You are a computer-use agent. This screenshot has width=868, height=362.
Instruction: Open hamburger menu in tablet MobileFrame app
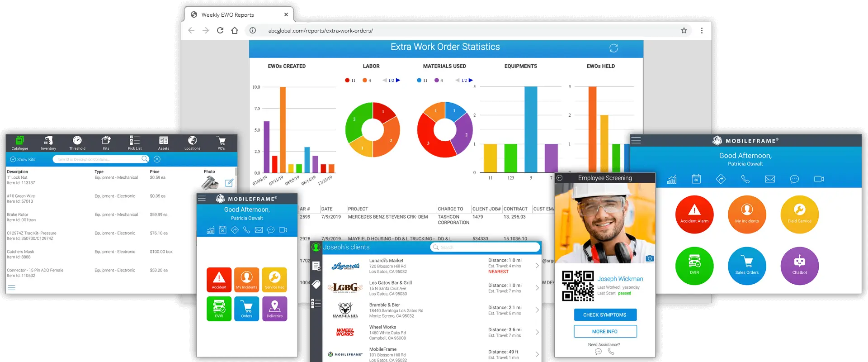pyautogui.click(x=636, y=140)
